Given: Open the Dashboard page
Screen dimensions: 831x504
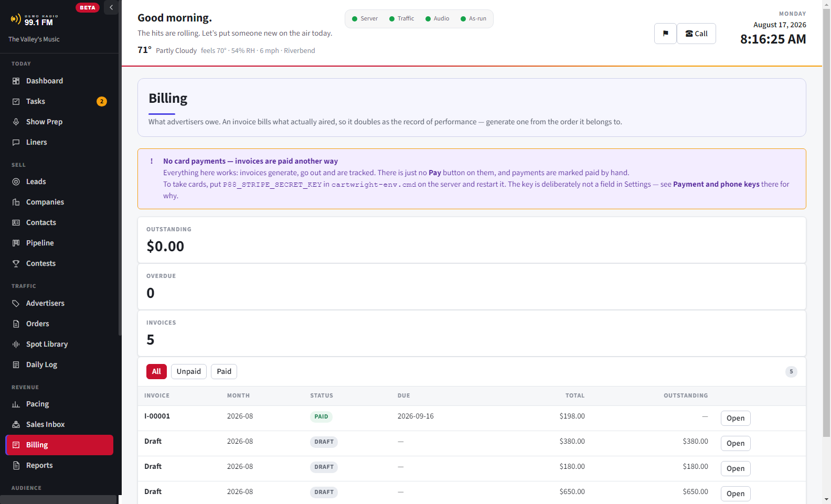Looking at the screenshot, I should 59,81.
